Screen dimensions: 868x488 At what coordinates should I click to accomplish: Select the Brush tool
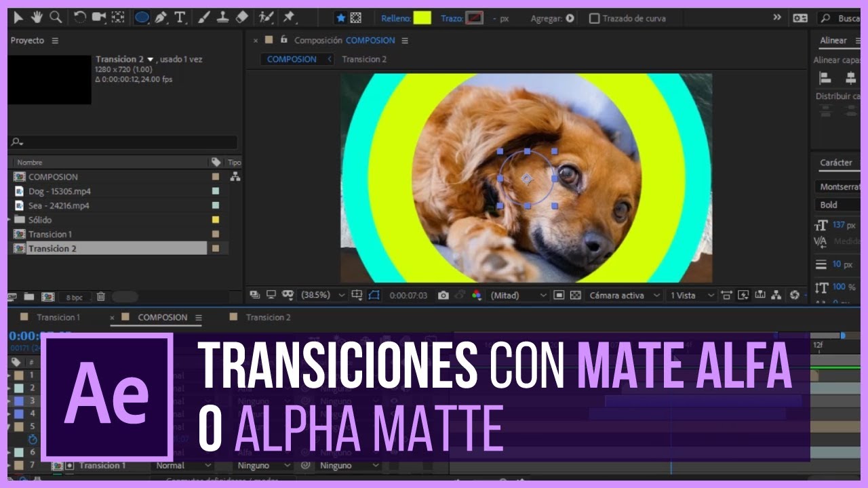pos(204,18)
